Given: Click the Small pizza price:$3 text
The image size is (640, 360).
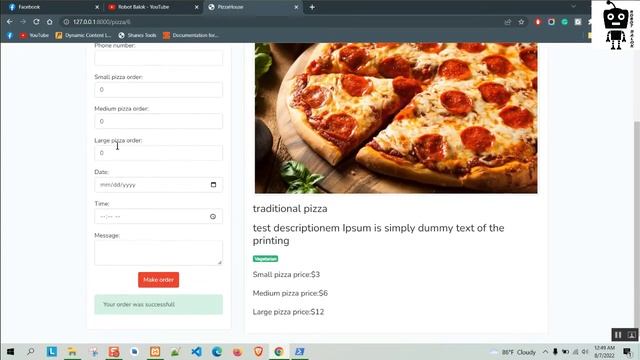Looking at the screenshot, I should tap(286, 274).
